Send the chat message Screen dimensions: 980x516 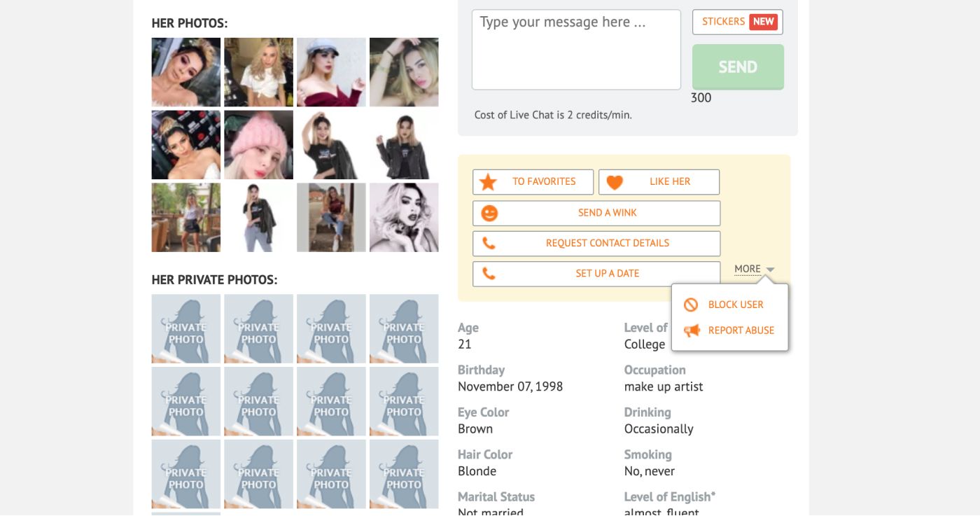[x=738, y=67]
